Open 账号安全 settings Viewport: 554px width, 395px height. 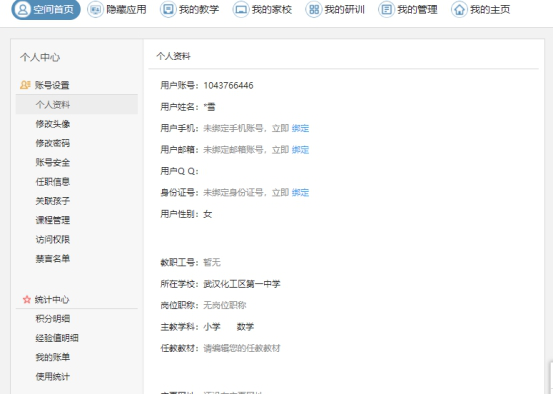click(53, 163)
